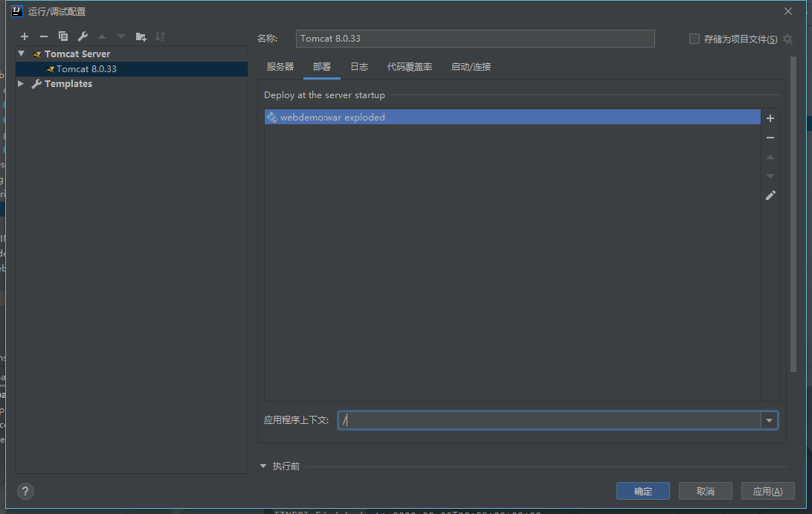The height and width of the screenshot is (514, 812).
Task: Click the 名称 text field
Action: click(475, 39)
